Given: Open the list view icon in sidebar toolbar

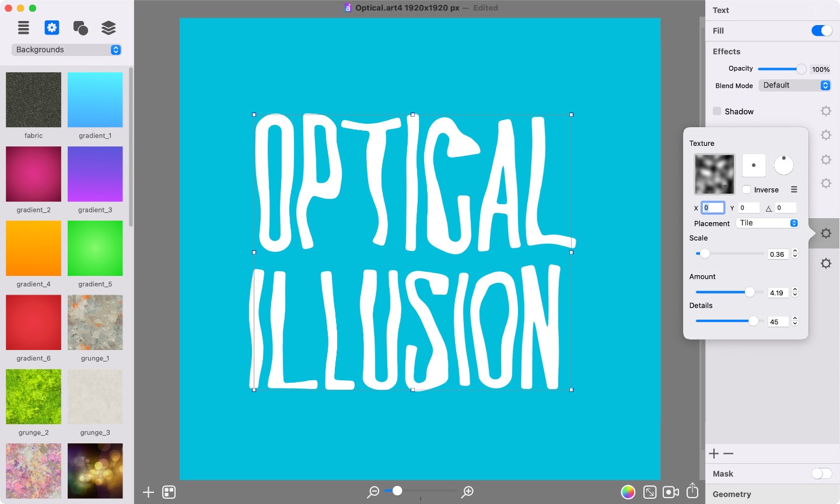Looking at the screenshot, I should pos(23,27).
